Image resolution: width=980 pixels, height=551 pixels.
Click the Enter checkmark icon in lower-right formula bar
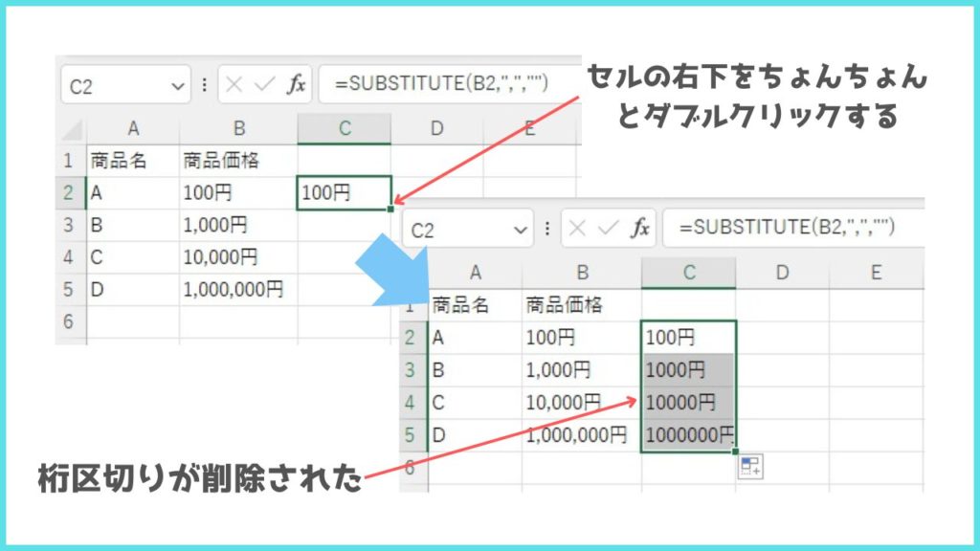pyautogui.click(x=608, y=229)
